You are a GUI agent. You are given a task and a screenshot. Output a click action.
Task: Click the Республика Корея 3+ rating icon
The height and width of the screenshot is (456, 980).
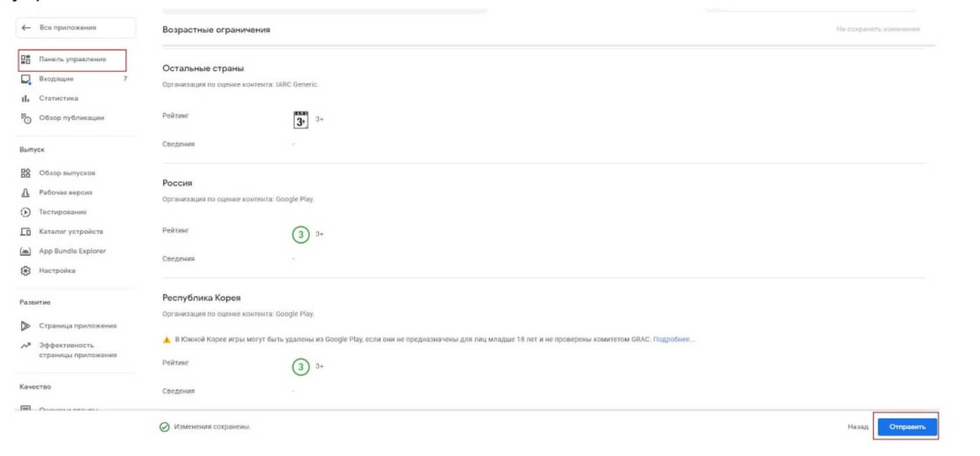pos(300,366)
